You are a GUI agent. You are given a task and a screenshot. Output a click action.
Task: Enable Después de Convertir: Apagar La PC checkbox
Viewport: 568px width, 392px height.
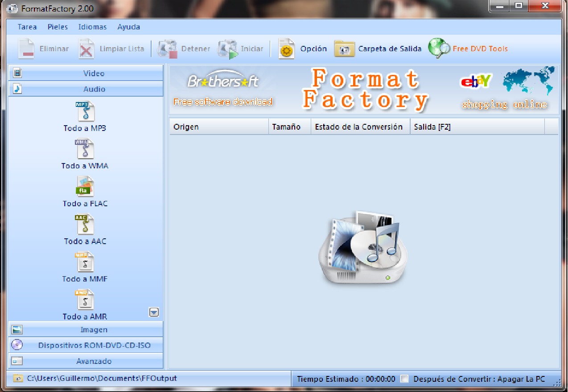[x=404, y=379]
